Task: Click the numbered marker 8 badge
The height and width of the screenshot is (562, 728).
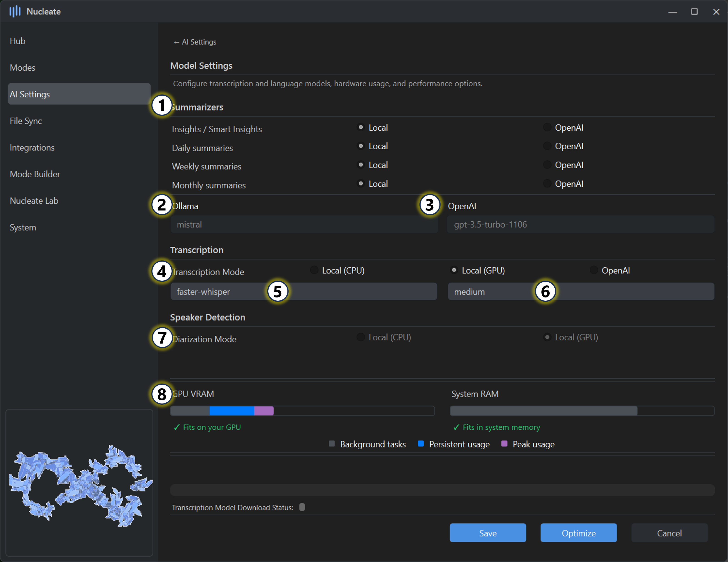Action: pos(162,394)
